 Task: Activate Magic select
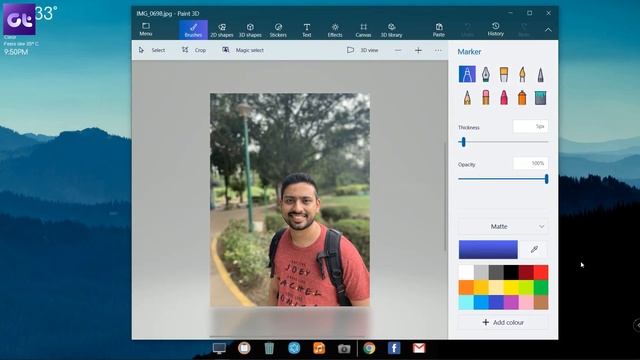(x=243, y=50)
